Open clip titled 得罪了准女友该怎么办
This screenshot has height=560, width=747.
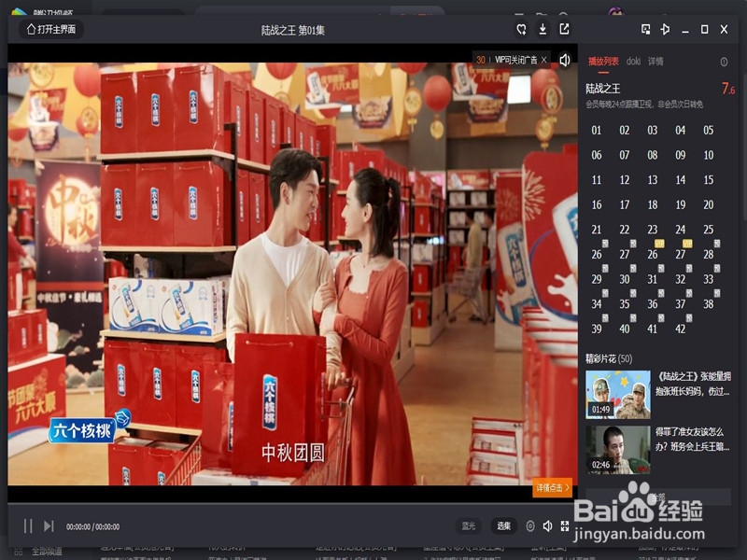point(692,439)
